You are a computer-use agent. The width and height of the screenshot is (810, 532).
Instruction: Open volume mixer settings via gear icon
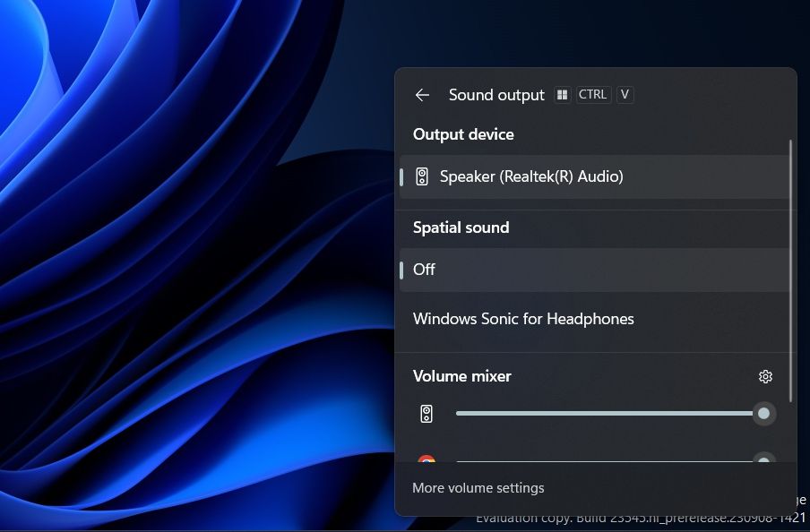point(765,376)
